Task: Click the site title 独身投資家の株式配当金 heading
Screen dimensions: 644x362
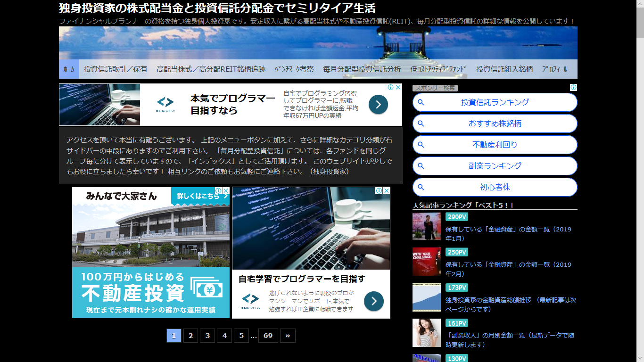Action: pos(217,8)
